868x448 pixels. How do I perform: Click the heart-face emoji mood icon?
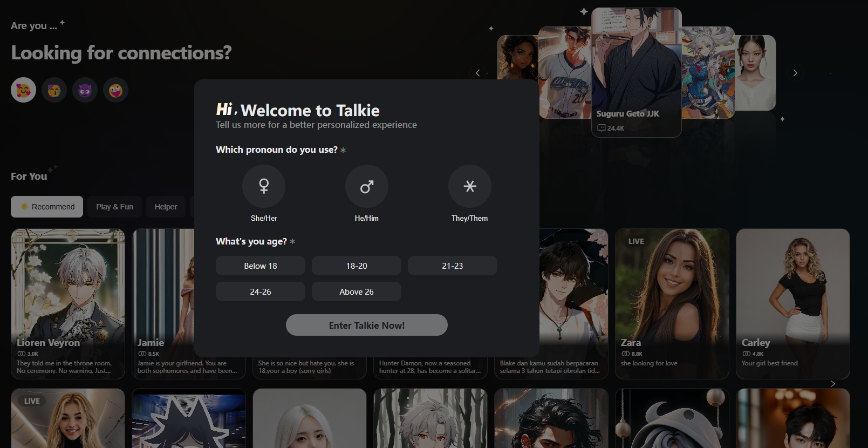coord(23,90)
